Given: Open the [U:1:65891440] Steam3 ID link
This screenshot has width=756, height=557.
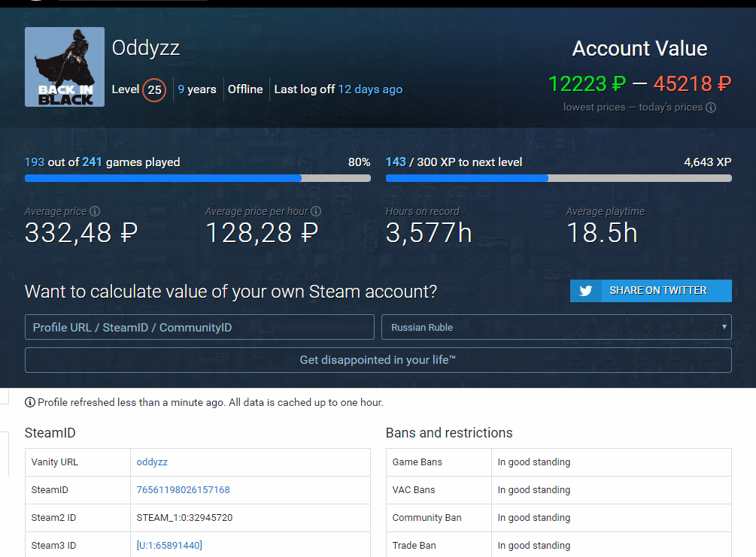Looking at the screenshot, I should 169,546.
